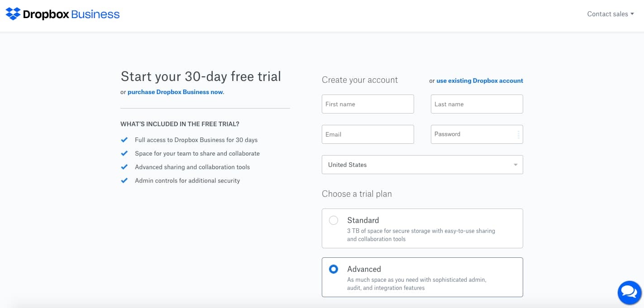Open the live chat bubble icon
Image resolution: width=644 pixels, height=308 pixels.
click(629, 292)
